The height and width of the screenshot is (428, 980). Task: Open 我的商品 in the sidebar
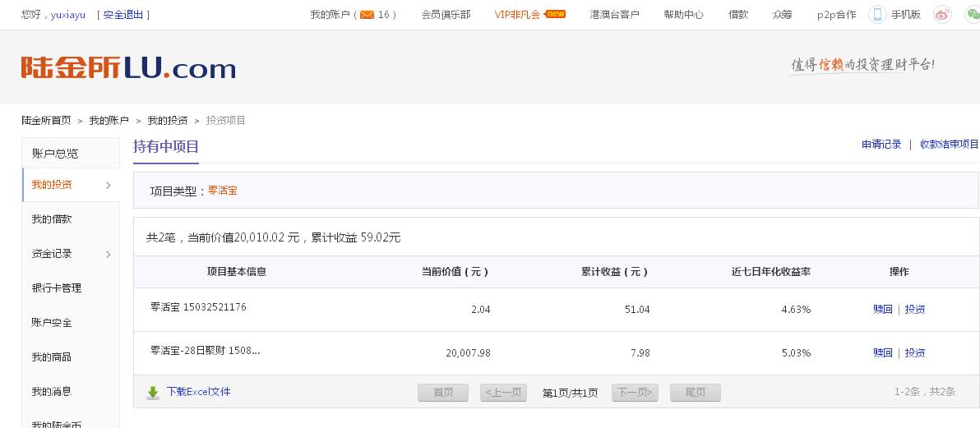[52, 357]
